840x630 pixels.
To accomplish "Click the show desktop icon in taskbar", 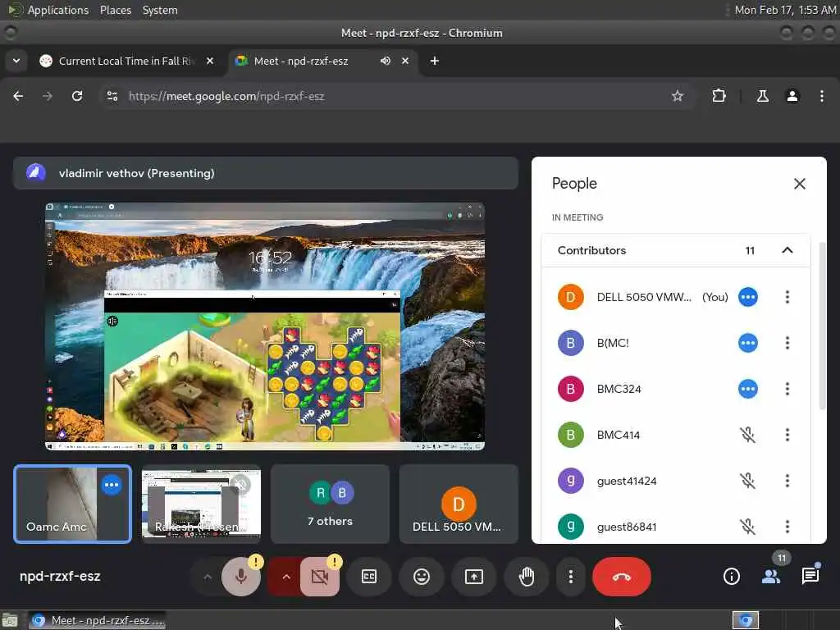I will (x=10, y=620).
